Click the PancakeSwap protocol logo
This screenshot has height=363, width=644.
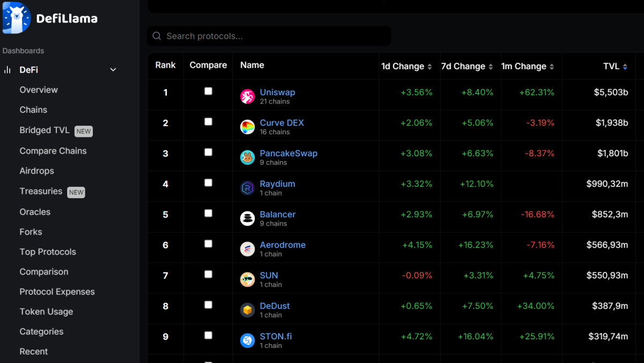click(x=247, y=158)
